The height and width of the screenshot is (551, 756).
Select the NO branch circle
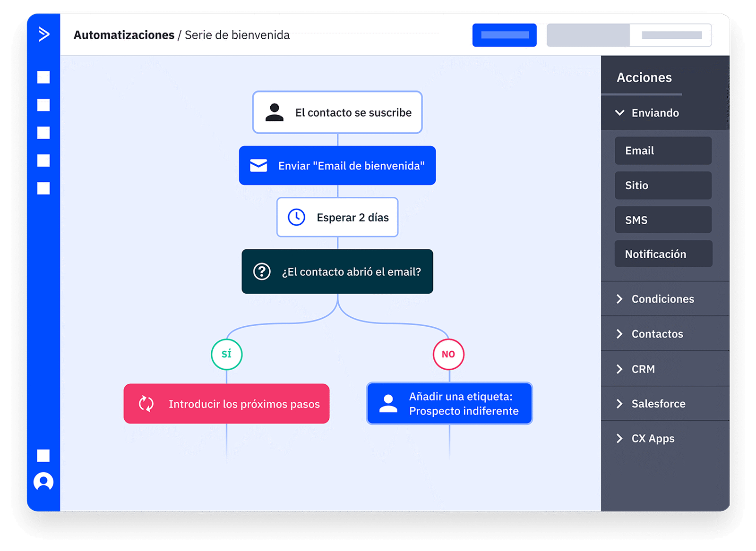pos(448,354)
